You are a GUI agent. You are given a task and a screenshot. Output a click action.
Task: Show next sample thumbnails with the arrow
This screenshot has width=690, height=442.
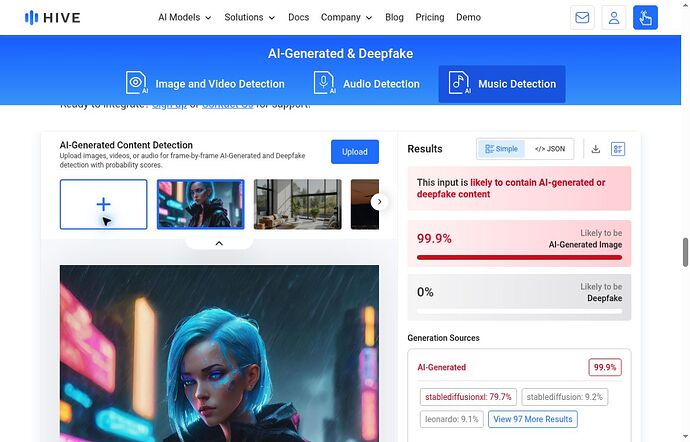(x=379, y=202)
